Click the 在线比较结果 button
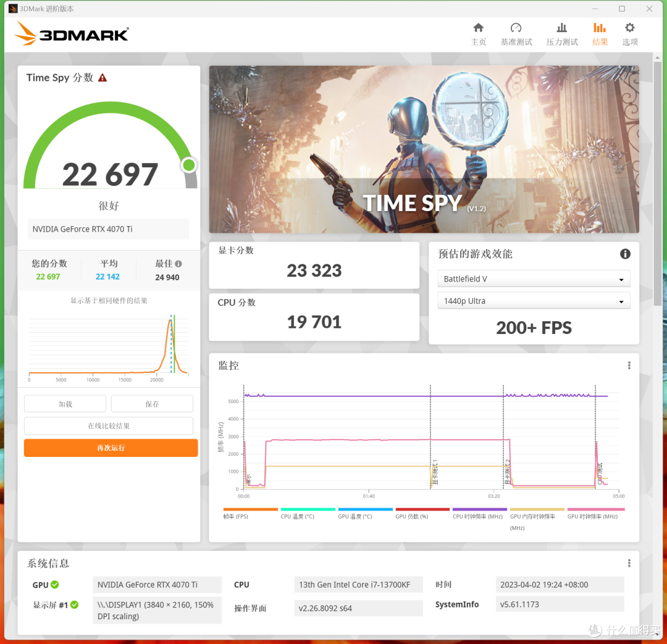 (109, 426)
